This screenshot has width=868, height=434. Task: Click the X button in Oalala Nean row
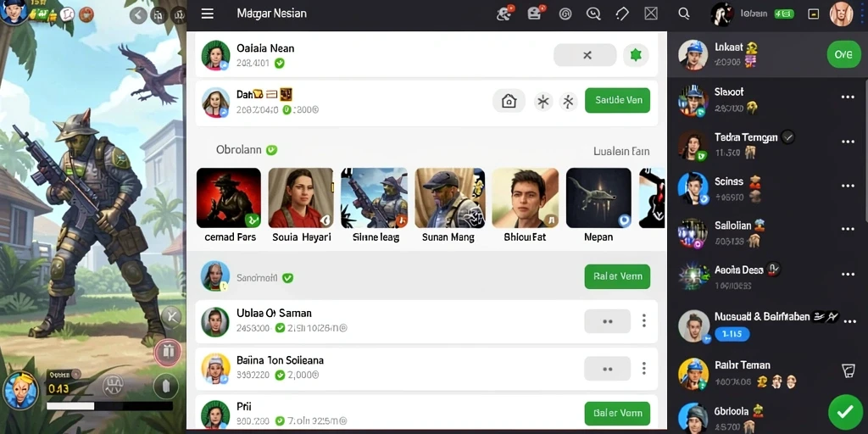click(585, 55)
